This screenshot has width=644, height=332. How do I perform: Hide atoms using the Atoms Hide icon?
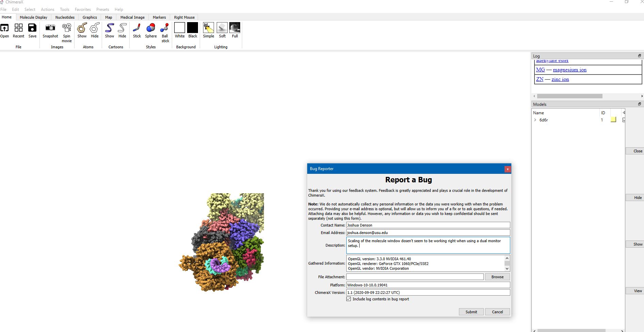[95, 28]
